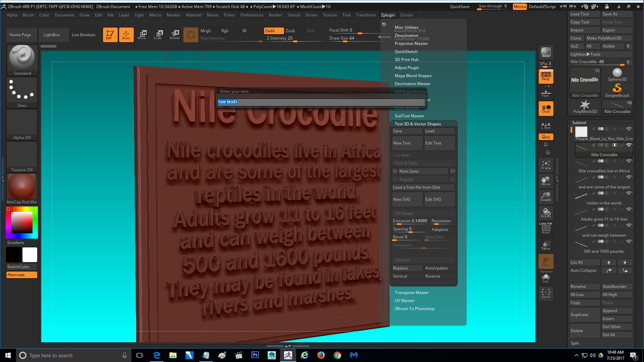Select the SimpleBrush tool icon
The width and height of the screenshot is (644, 362).
[x=617, y=90]
